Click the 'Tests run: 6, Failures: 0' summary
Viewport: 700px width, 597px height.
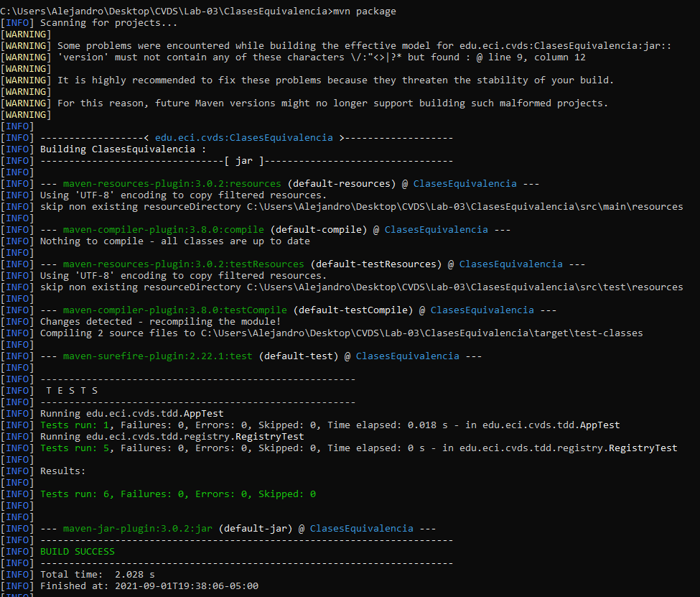pos(177,494)
